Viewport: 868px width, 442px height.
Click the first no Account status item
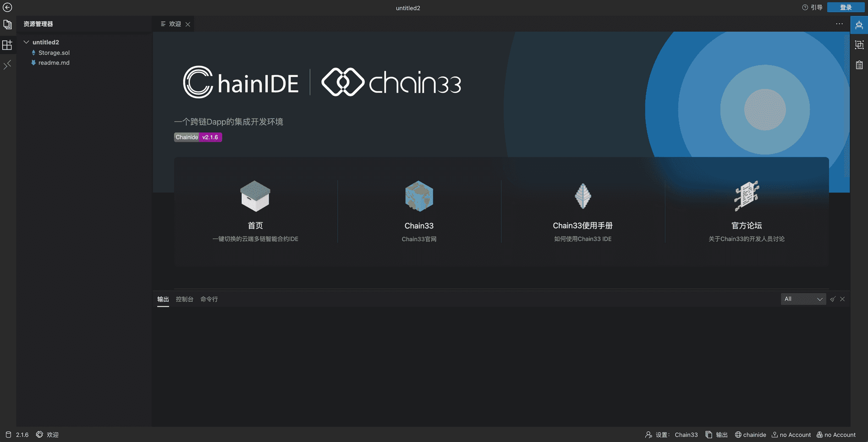[791, 435]
